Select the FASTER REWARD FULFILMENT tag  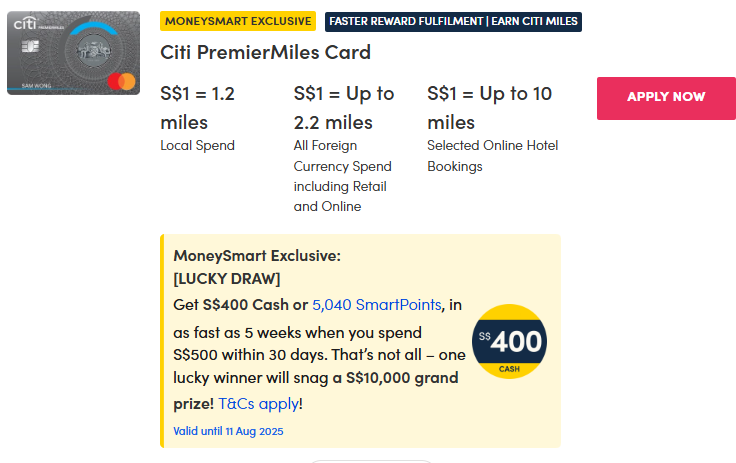coord(453,21)
